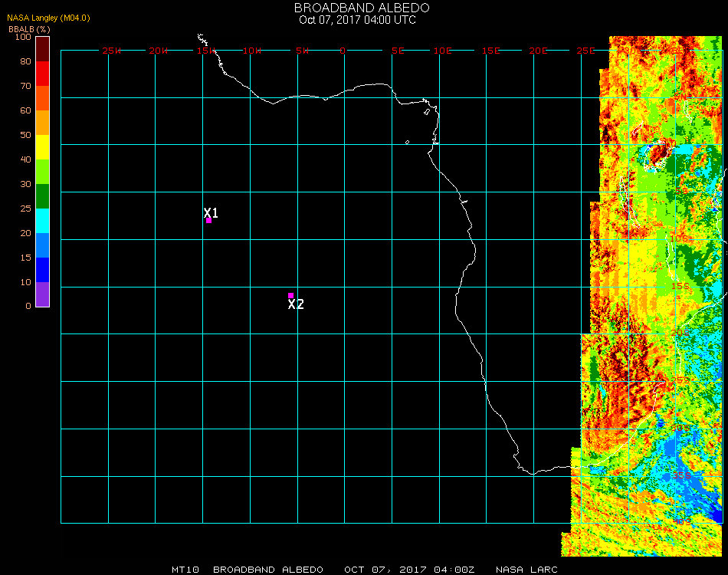
Task: Click the 100 value label on color bar
Action: [23, 37]
